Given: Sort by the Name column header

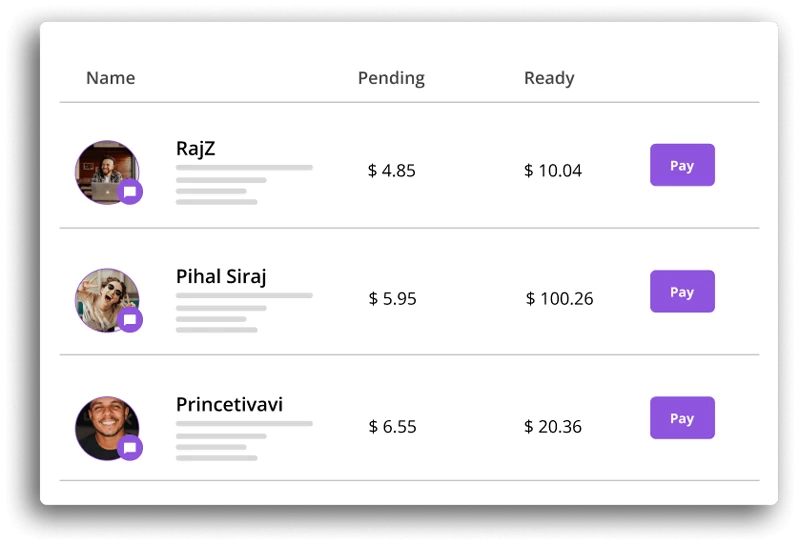Looking at the screenshot, I should (x=111, y=78).
